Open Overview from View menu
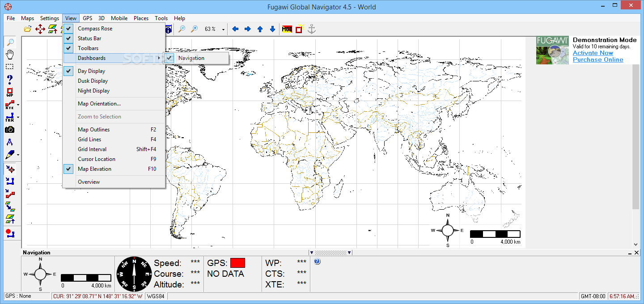The image size is (644, 304). pos(114,182)
